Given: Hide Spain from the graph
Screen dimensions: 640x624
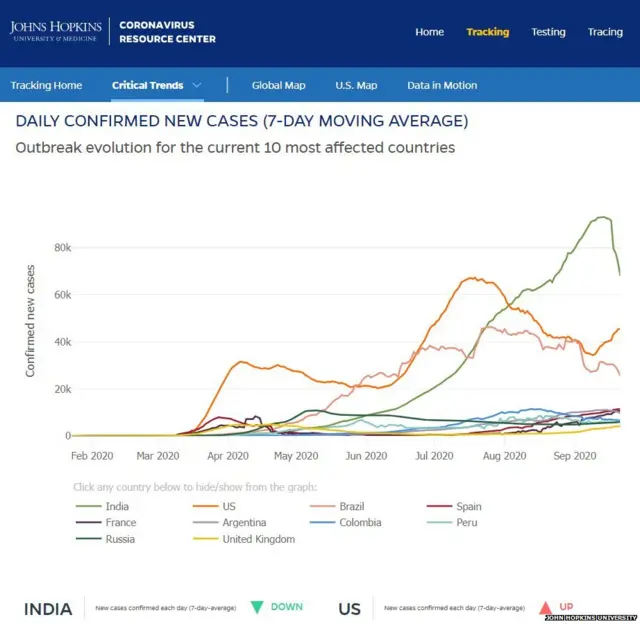Looking at the screenshot, I should point(468,507).
